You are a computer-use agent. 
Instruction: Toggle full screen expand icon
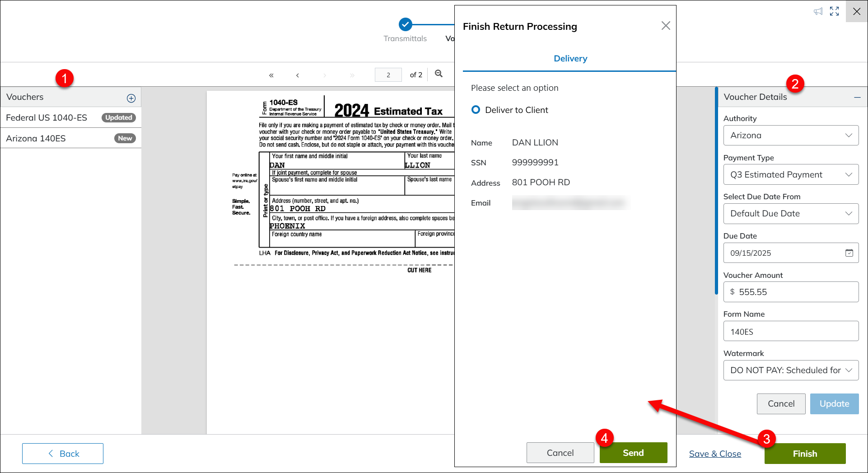click(834, 11)
